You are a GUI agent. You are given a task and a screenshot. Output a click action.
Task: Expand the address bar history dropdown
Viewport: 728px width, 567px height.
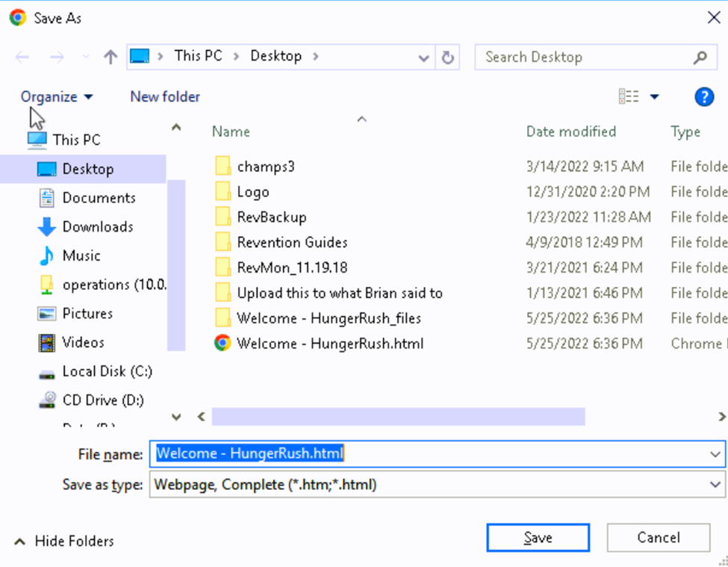click(x=423, y=58)
